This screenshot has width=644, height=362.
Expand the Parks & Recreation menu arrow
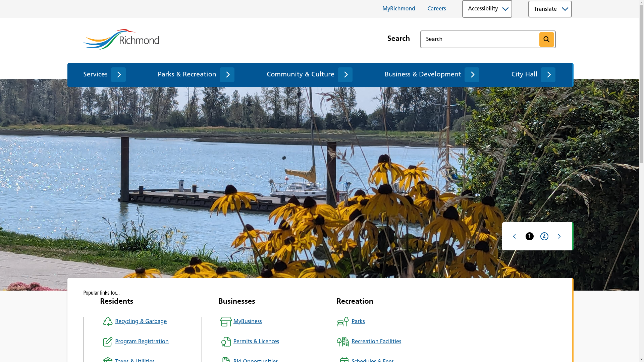click(227, 75)
